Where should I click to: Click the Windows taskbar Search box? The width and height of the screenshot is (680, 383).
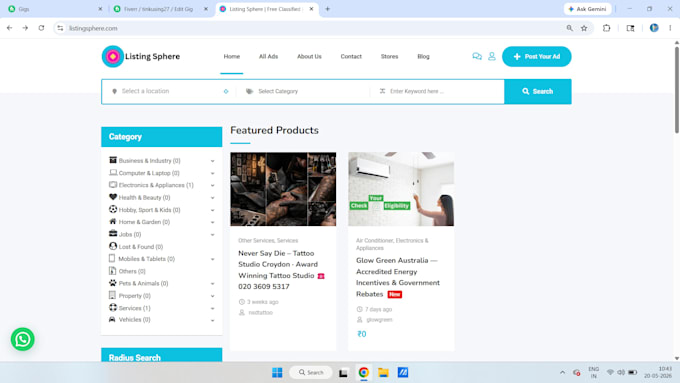(x=311, y=372)
